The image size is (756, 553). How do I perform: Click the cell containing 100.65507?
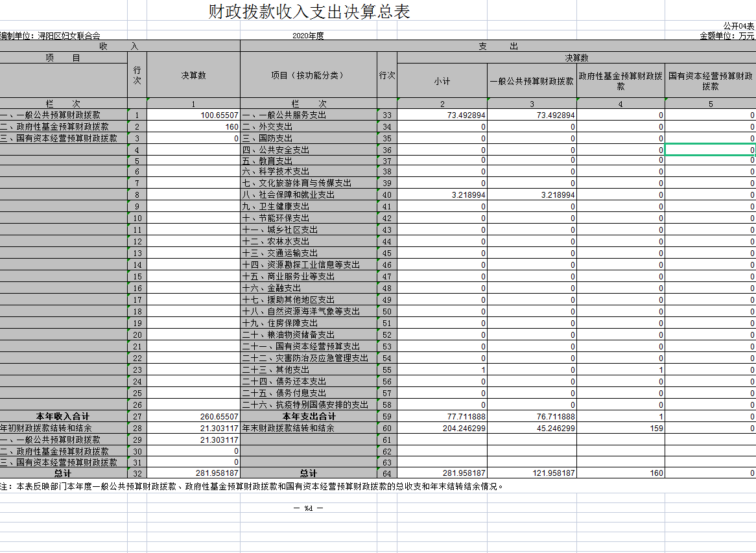[193, 115]
